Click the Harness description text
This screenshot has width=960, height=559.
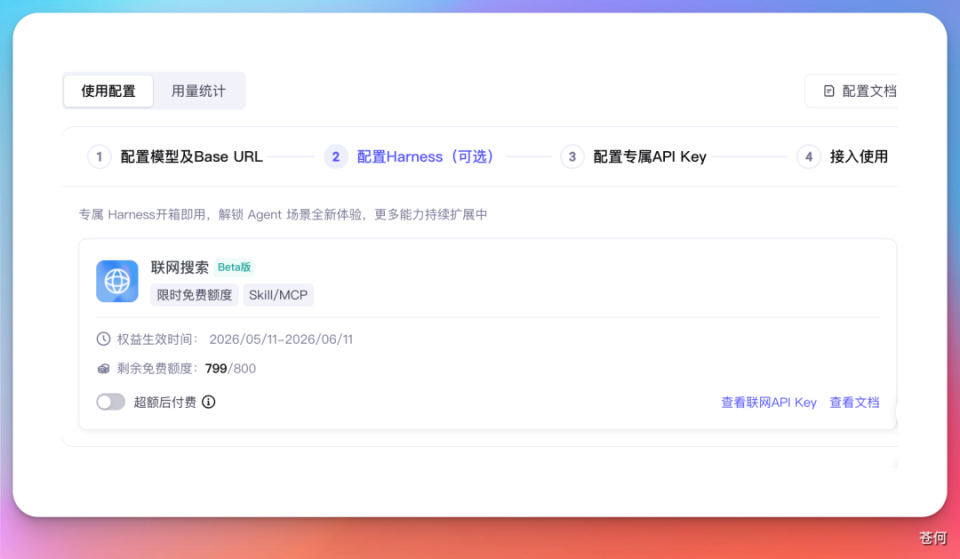283,215
